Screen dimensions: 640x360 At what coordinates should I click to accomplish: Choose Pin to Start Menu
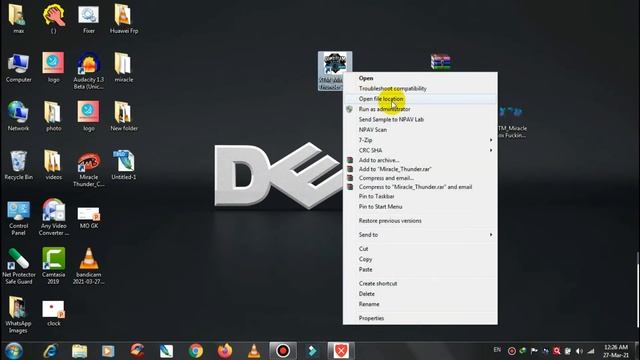(x=420, y=207)
